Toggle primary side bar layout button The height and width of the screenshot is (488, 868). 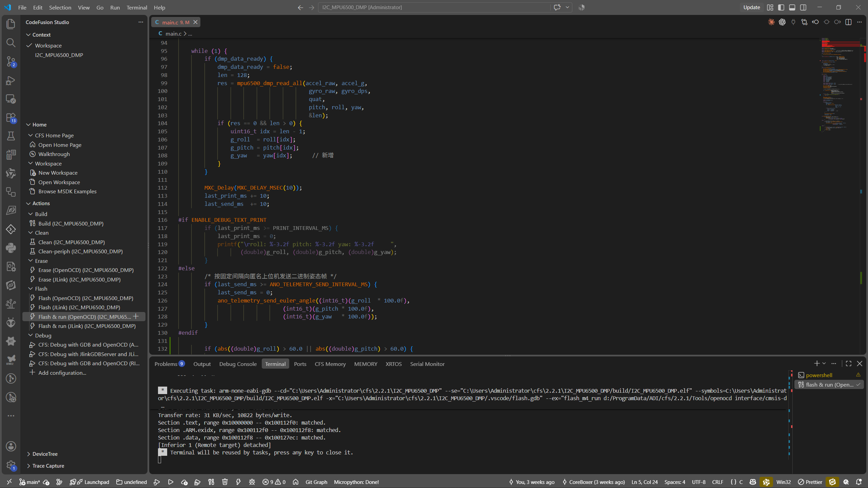[x=781, y=7]
